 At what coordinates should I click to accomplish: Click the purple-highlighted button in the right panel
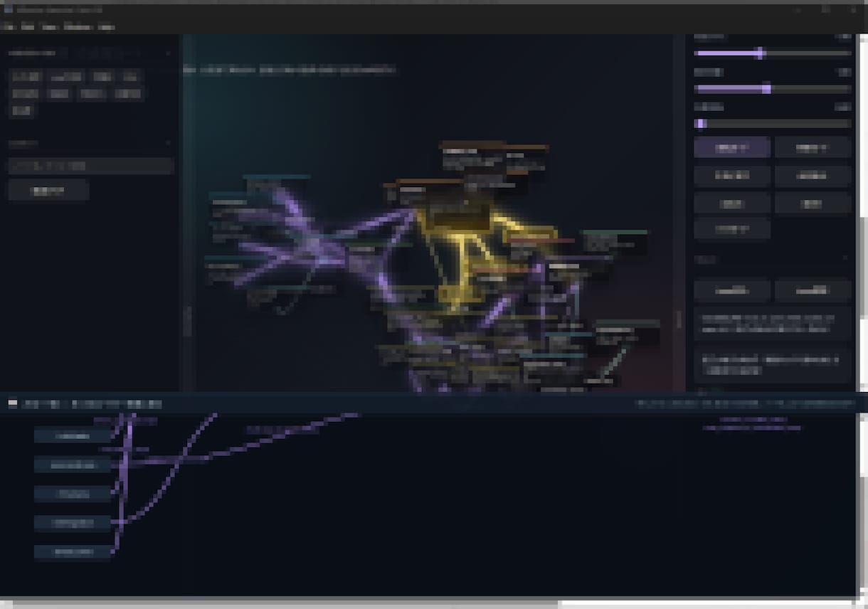pyautogui.click(x=732, y=147)
